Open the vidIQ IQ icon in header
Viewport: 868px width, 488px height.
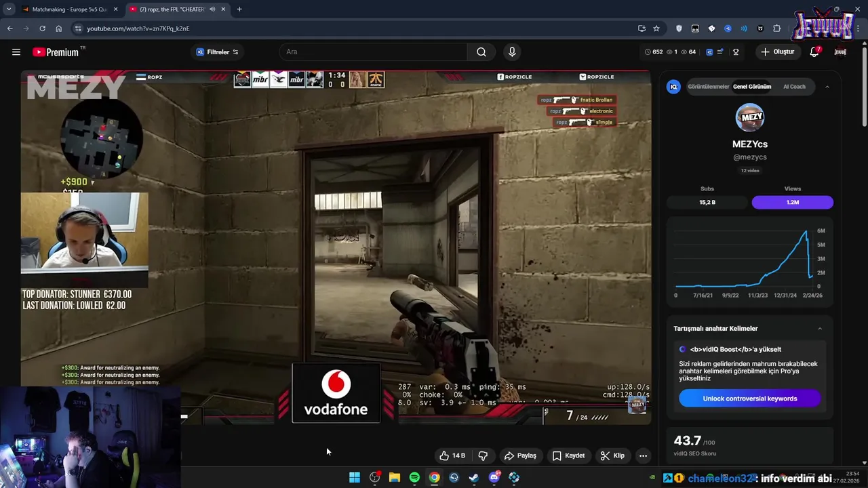(709, 52)
